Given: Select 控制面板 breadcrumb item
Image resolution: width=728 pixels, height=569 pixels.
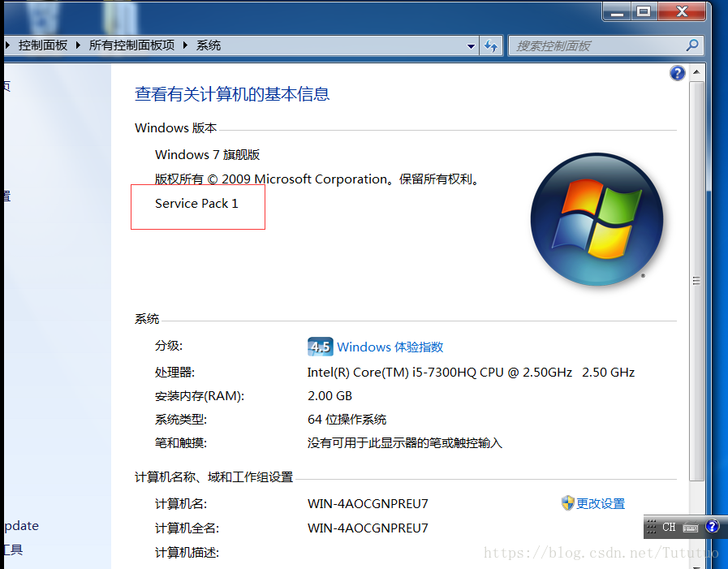Looking at the screenshot, I should (x=43, y=45).
